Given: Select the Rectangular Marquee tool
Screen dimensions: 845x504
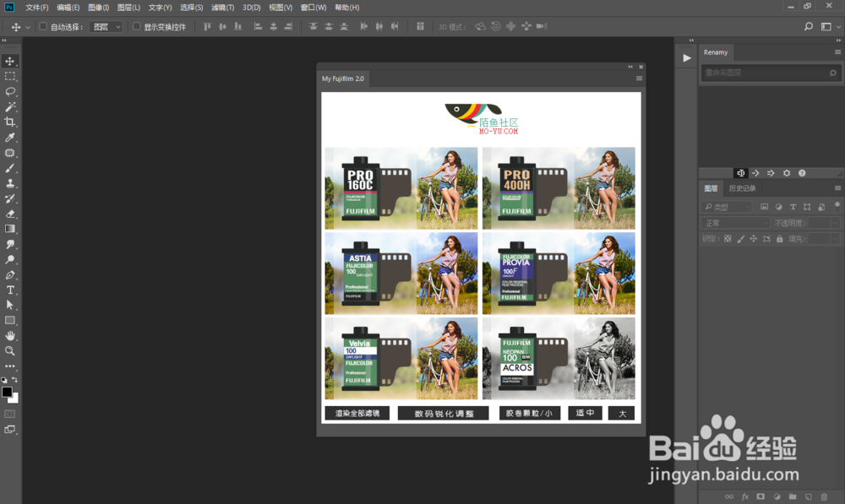Looking at the screenshot, I should pos(9,77).
